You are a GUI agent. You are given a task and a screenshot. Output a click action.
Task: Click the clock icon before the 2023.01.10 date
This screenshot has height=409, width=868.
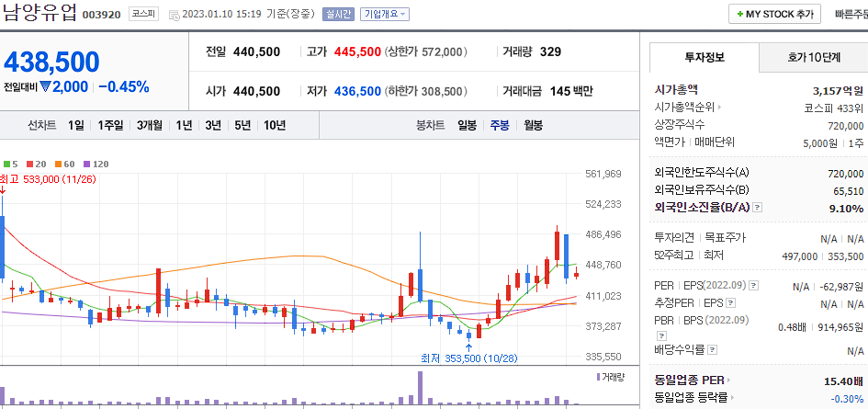(174, 15)
